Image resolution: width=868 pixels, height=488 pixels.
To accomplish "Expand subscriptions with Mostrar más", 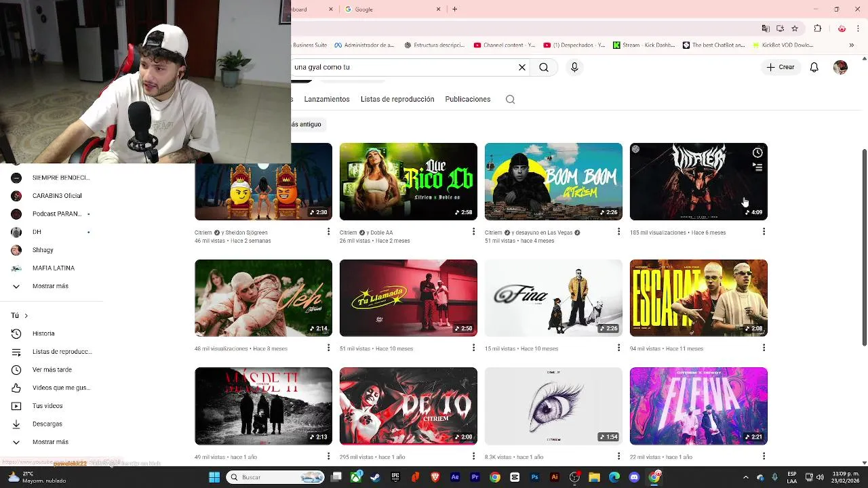I will (52, 286).
